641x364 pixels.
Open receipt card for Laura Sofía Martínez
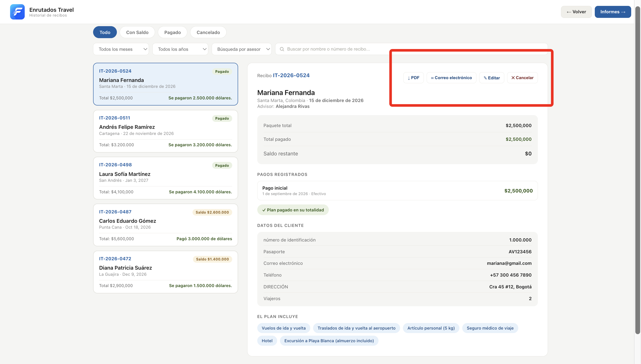click(x=165, y=178)
